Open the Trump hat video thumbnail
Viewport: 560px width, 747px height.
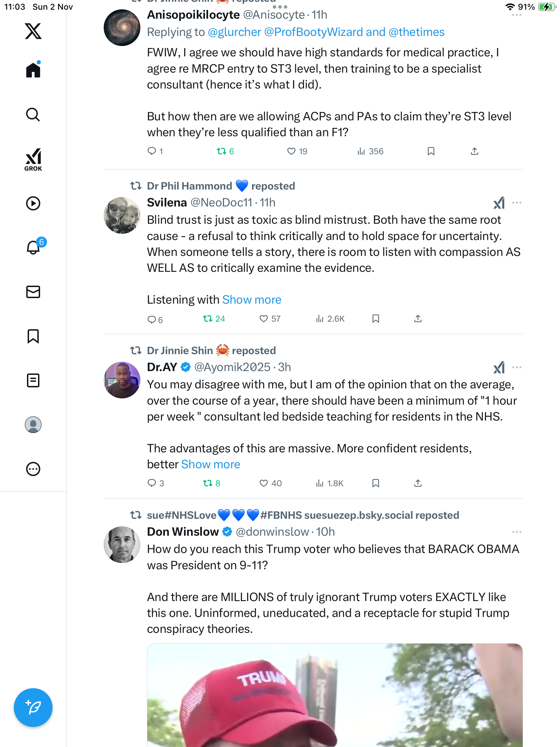335,695
